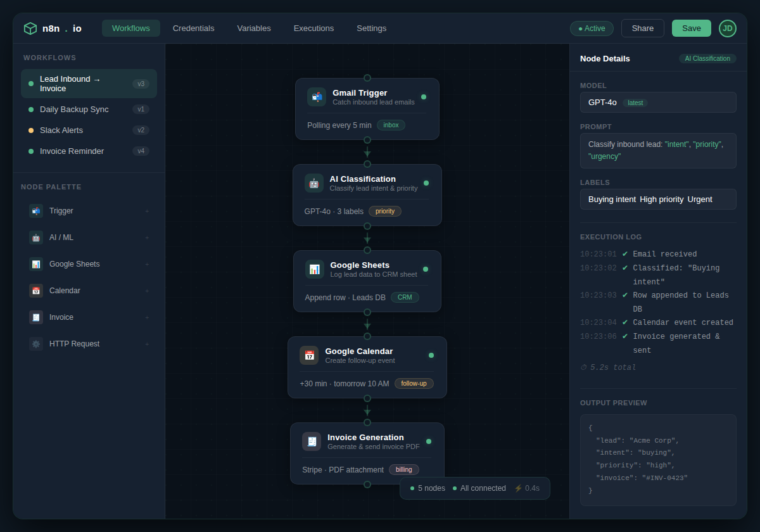This screenshot has width=760, height=532.
Task: Select the Gmail Trigger node title
Action: (360, 92)
